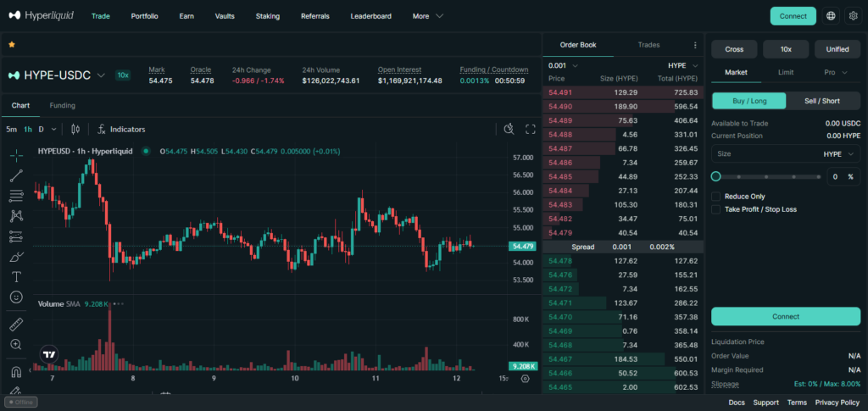The image size is (868, 411).
Task: Click the 54.478 bid price row
Action: pyautogui.click(x=623, y=261)
